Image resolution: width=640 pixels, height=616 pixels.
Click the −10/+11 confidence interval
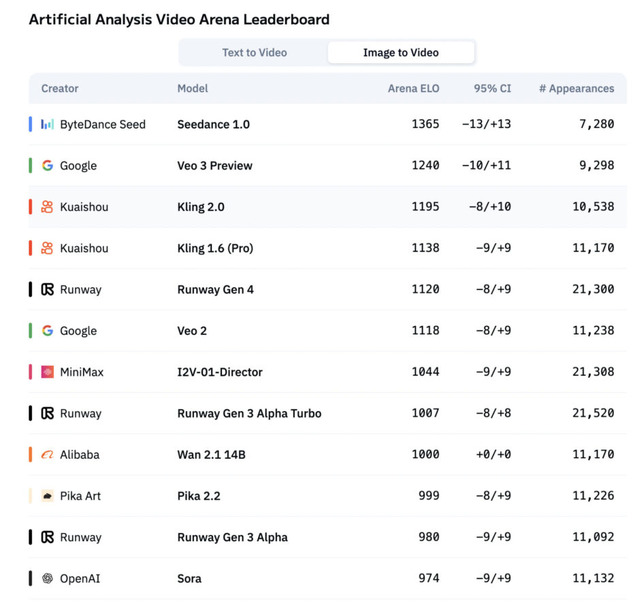click(x=486, y=165)
